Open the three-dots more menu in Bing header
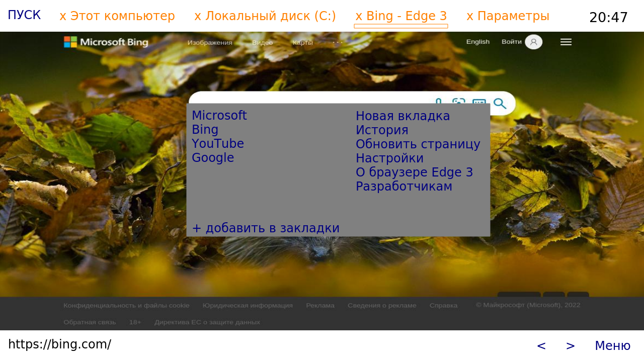This screenshot has height=362, width=644. (x=338, y=42)
